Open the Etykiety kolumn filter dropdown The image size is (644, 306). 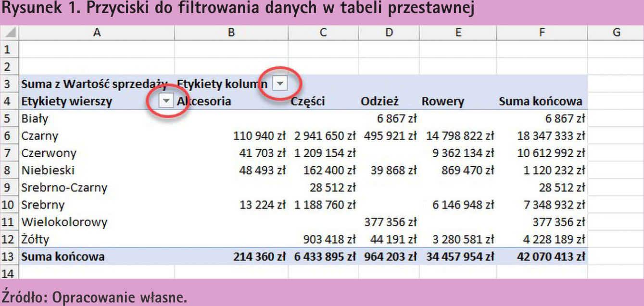click(280, 84)
